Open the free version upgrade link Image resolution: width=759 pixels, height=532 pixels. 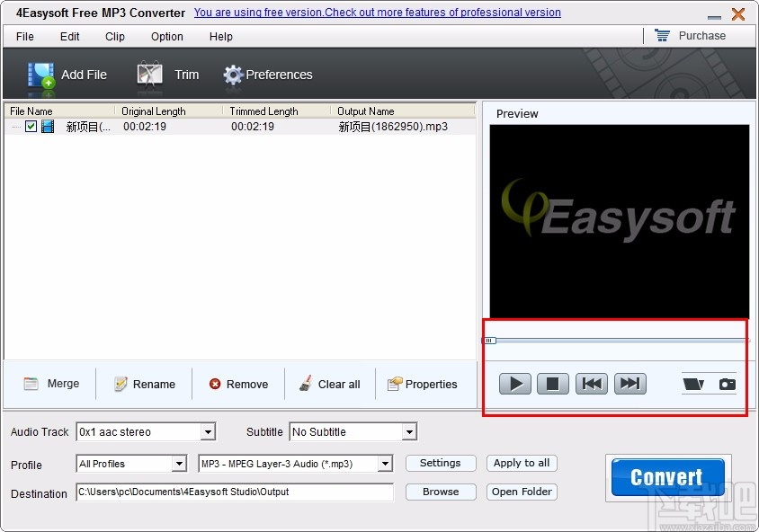pyautogui.click(x=377, y=12)
